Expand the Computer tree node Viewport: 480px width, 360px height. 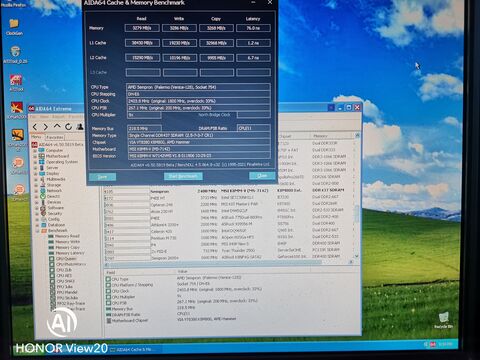[35, 150]
